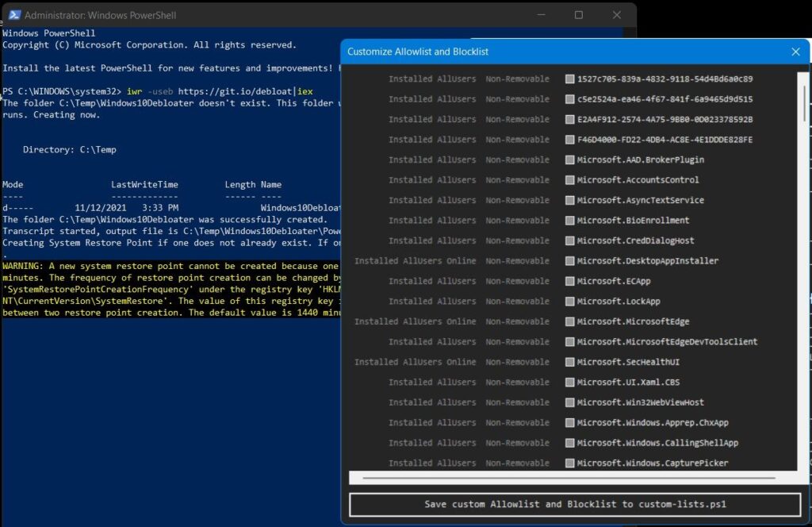Close the Customize Allowlist and Blocklist dialog

pos(795,52)
